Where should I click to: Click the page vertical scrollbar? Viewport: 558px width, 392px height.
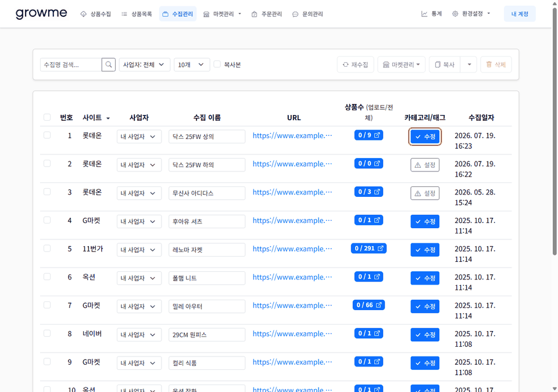coord(555,132)
